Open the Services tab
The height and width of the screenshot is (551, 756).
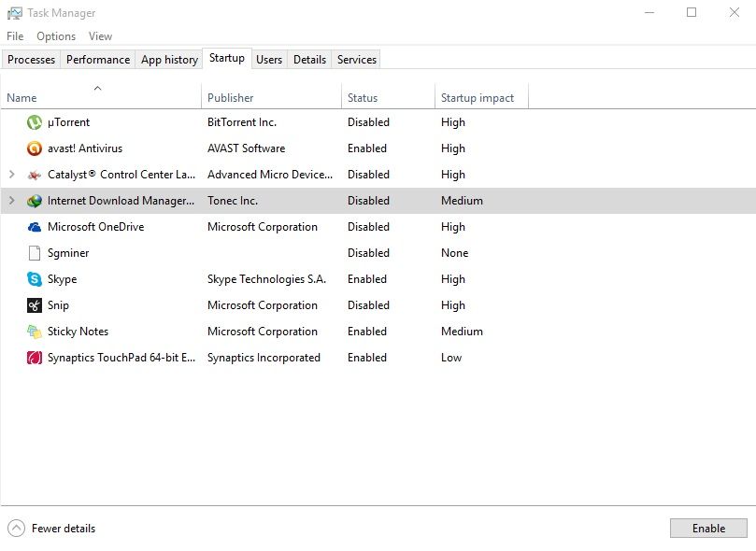point(357,60)
